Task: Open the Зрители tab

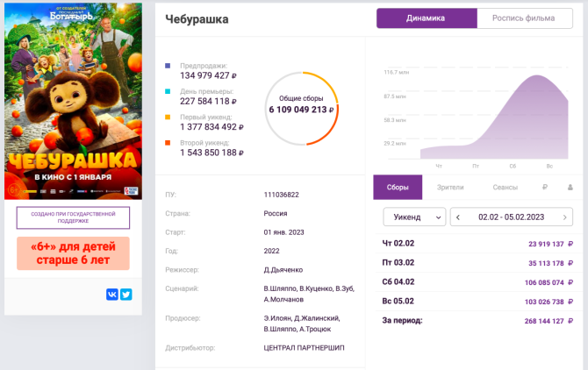Action: 449,188
